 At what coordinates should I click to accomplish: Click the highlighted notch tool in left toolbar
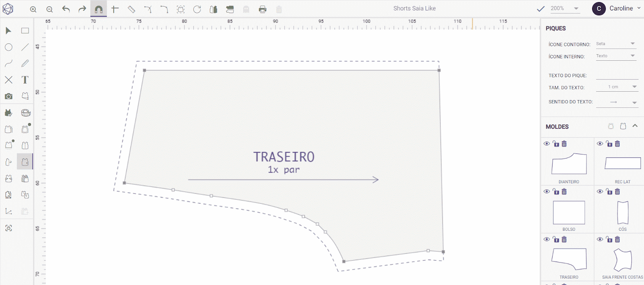[25, 162]
